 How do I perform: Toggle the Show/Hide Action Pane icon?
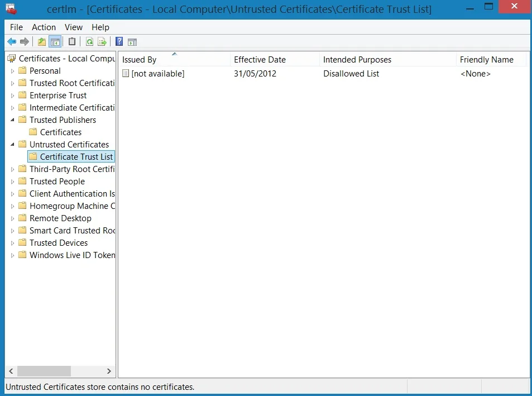coord(132,42)
